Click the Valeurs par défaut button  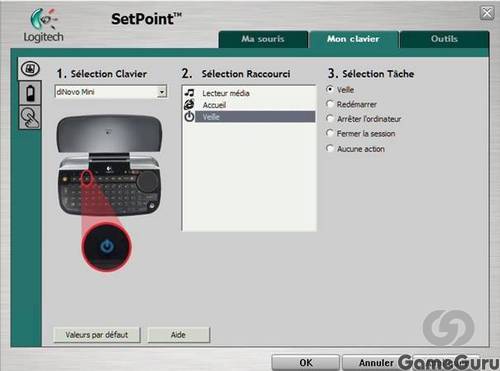[97, 335]
